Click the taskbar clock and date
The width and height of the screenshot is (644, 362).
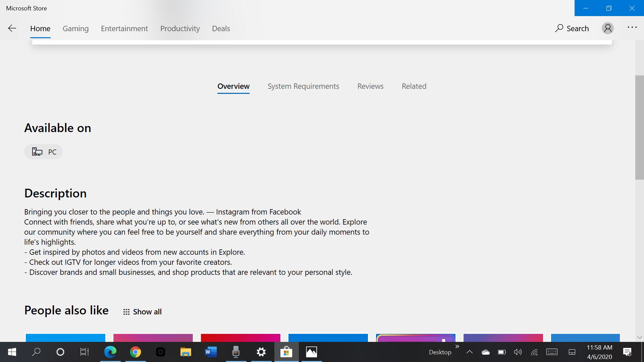click(599, 352)
